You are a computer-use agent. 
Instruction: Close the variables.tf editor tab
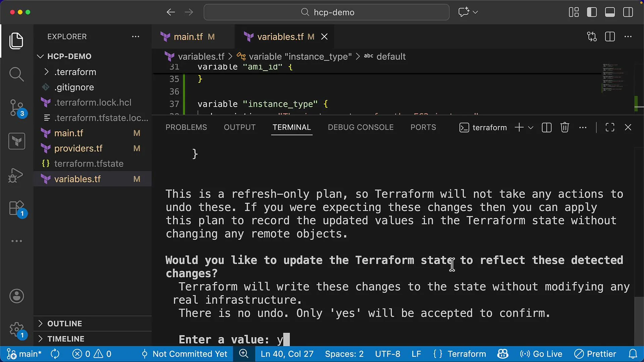pos(324,37)
